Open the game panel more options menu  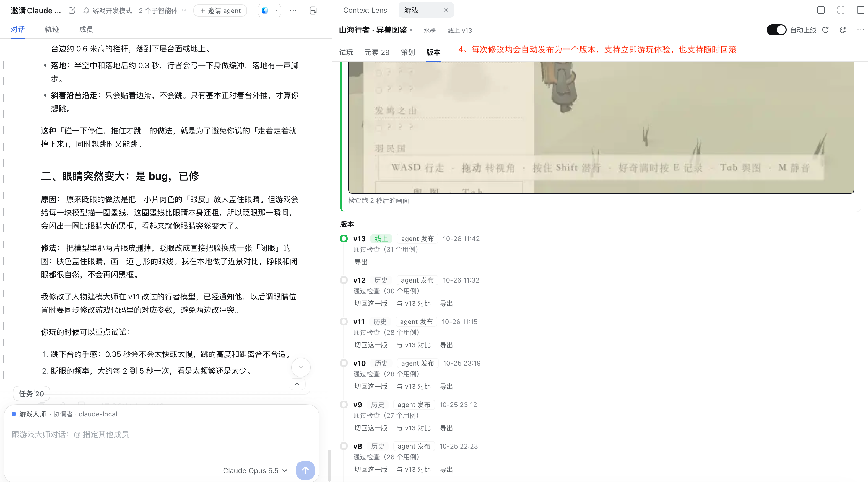tap(861, 30)
